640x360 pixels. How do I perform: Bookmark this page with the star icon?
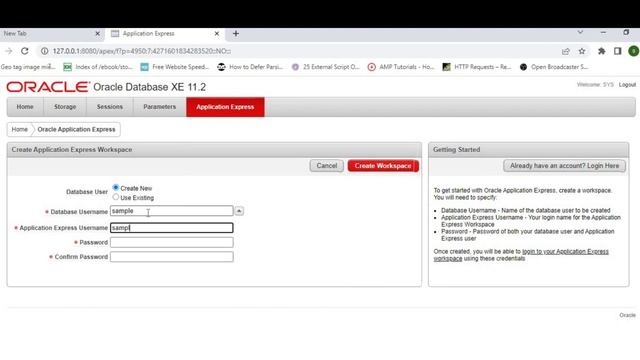click(582, 51)
